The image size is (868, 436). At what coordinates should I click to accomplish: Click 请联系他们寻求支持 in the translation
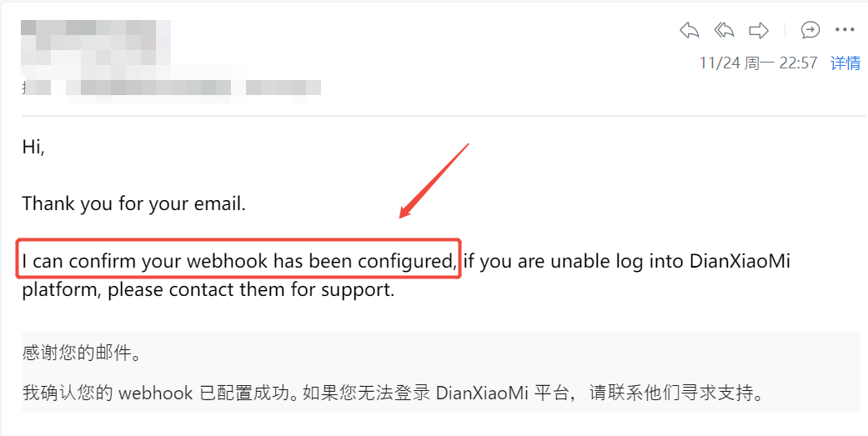tap(671, 393)
